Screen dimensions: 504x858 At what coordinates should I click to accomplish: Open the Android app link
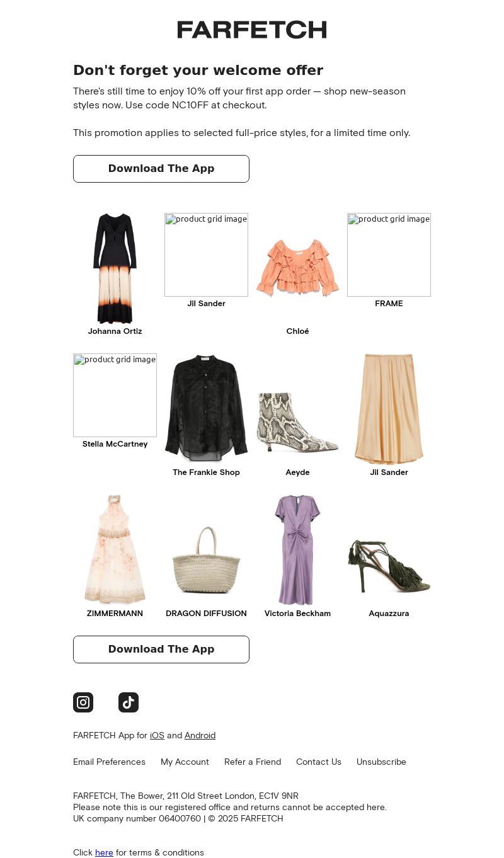[200, 735]
